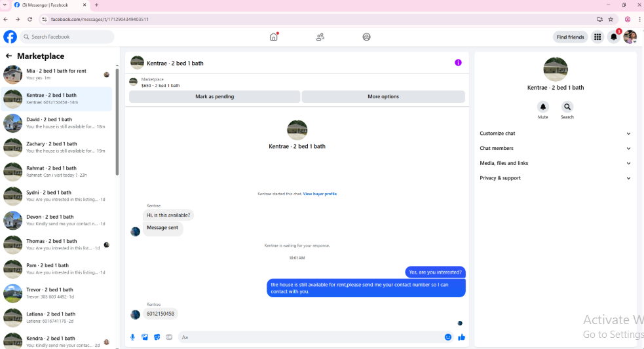Open the Zachary 2 bed 1 bath chat
The width and height of the screenshot is (644, 349).
57,147
